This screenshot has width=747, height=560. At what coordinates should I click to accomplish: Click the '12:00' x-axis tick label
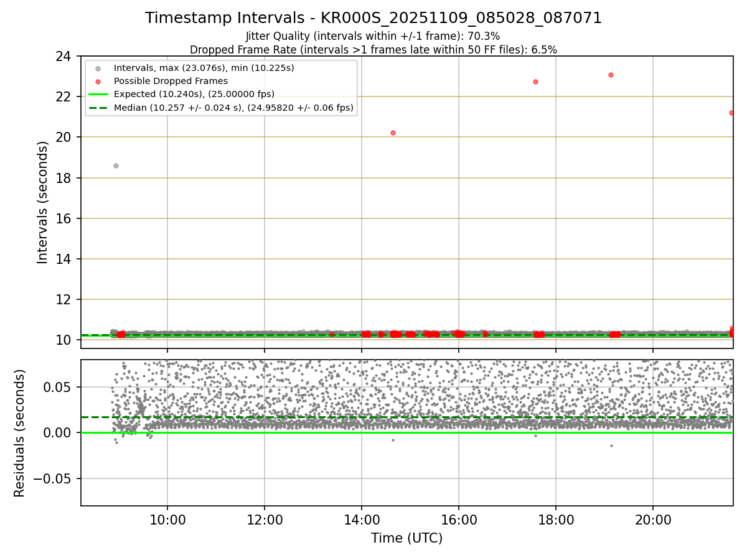(265, 520)
